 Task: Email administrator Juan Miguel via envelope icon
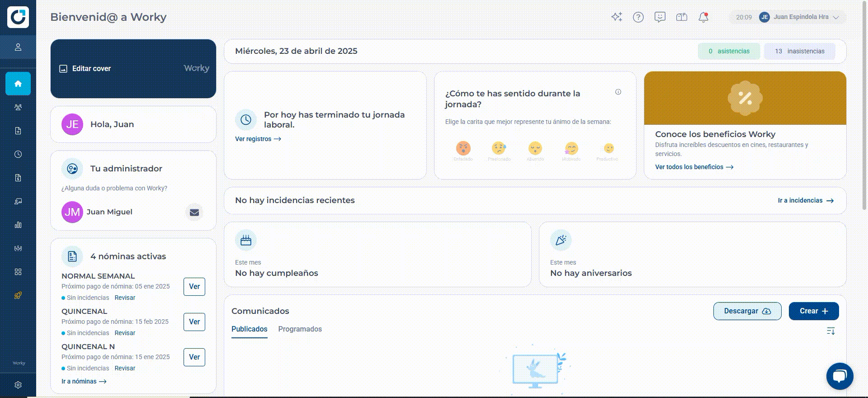[x=194, y=213]
